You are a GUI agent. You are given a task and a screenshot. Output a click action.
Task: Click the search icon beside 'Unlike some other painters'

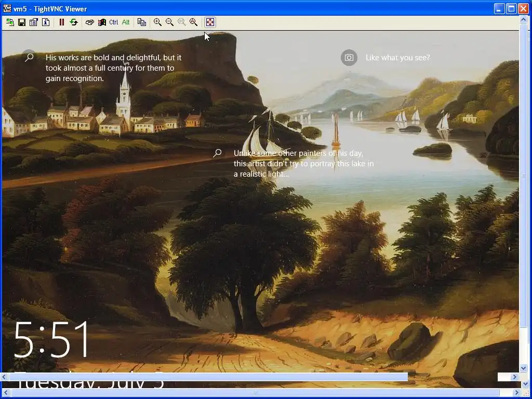pos(217,153)
